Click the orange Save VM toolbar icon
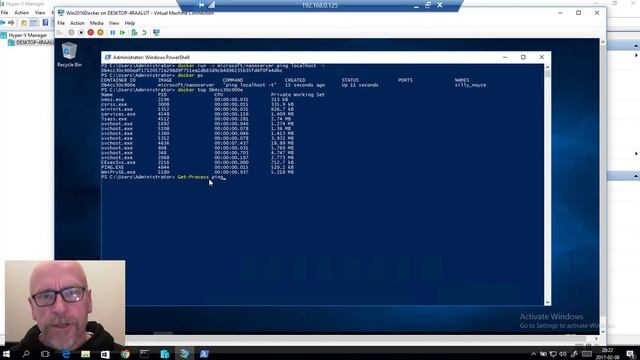This screenshot has height=360, width=640. point(100,33)
